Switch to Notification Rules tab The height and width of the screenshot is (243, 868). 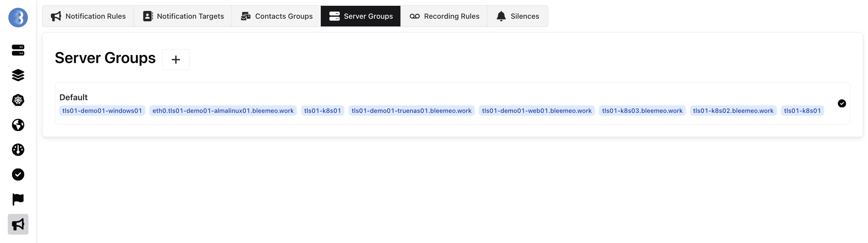point(88,16)
